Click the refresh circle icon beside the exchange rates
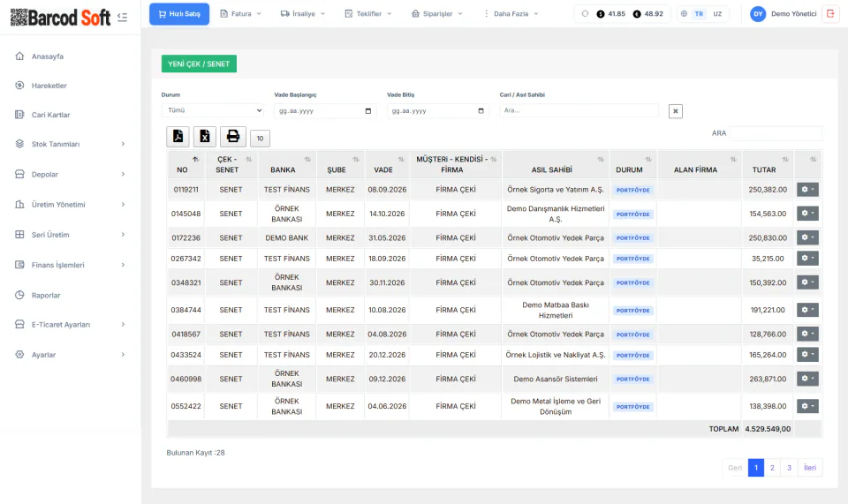Screen dimensions: 848x504 585,14
